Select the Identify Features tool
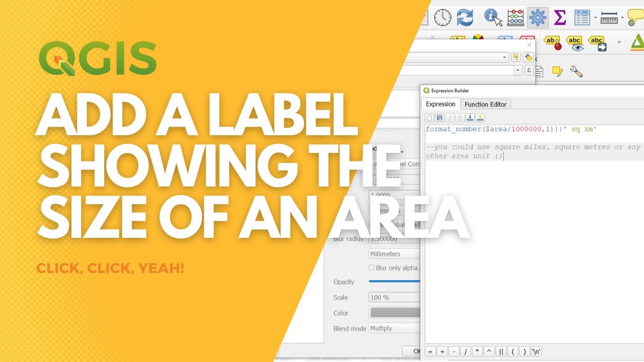The height and width of the screenshot is (362, 644). coord(493,18)
